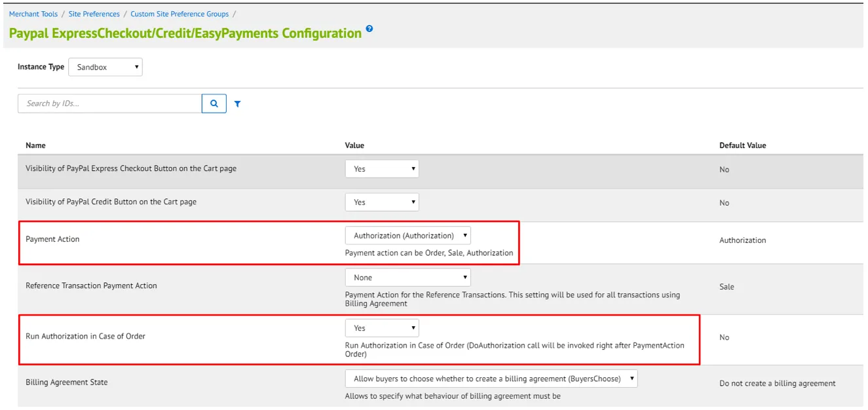Viewport: 868px width, 410px height.
Task: Click default value 'Sale'
Action: (x=727, y=287)
